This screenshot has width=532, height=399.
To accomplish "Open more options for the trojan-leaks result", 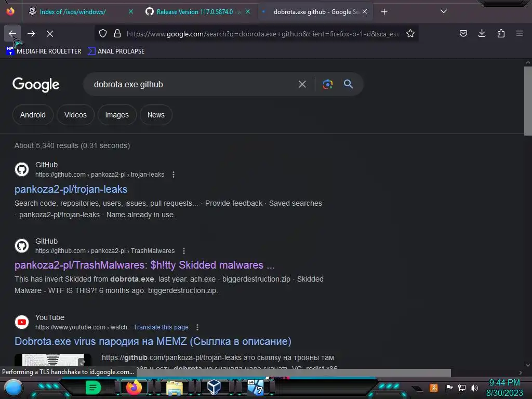I will click(174, 175).
